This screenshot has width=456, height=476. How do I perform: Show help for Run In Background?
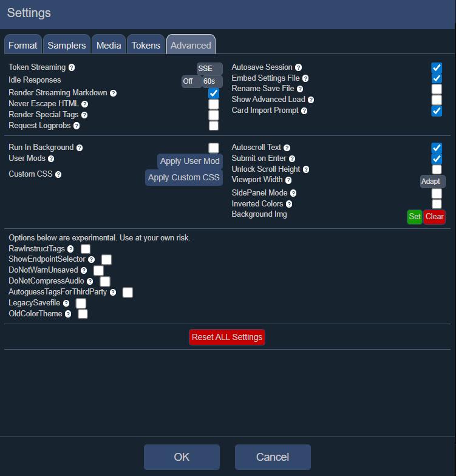click(80, 148)
